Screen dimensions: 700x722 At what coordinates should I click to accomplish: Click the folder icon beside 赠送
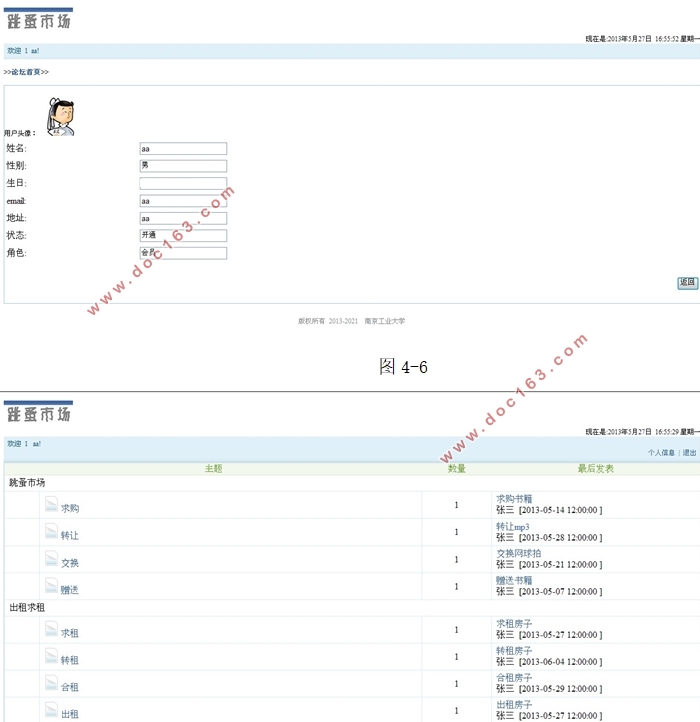(51, 586)
